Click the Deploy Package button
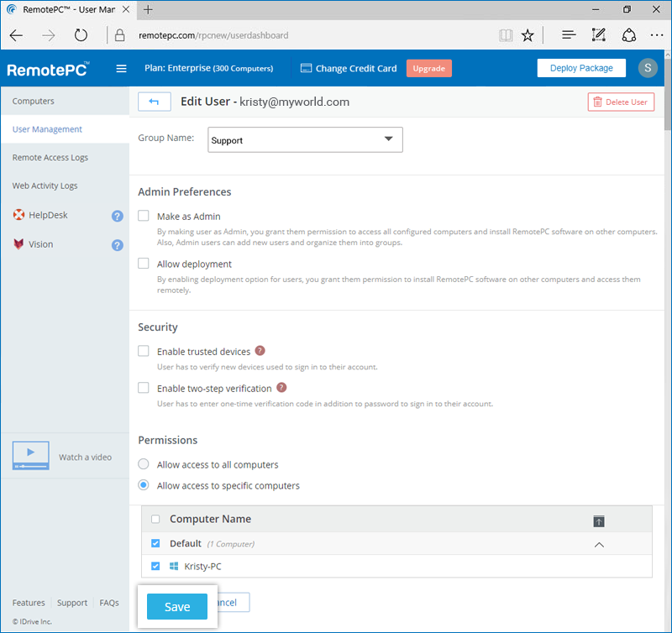This screenshot has height=633, width=672. (x=581, y=68)
